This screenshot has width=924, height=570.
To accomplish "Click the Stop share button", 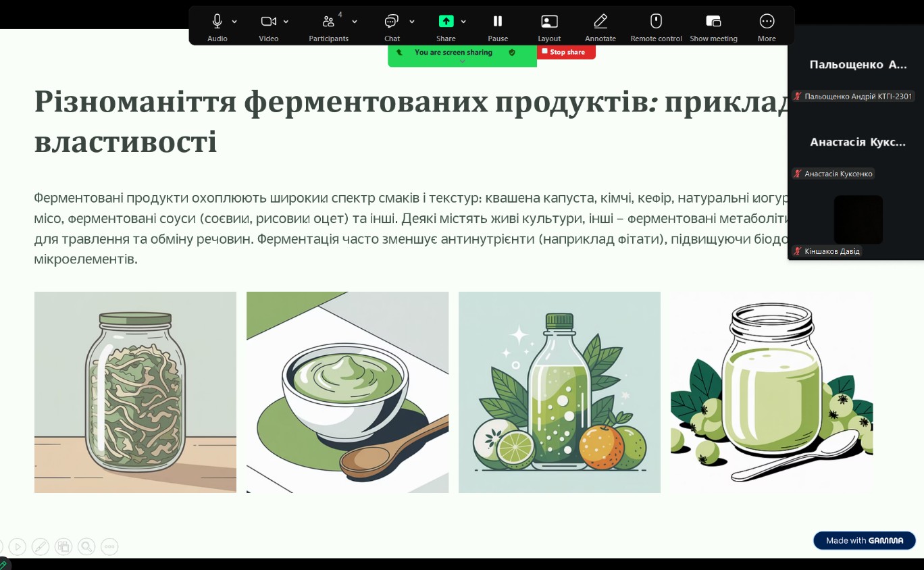I will 566,52.
